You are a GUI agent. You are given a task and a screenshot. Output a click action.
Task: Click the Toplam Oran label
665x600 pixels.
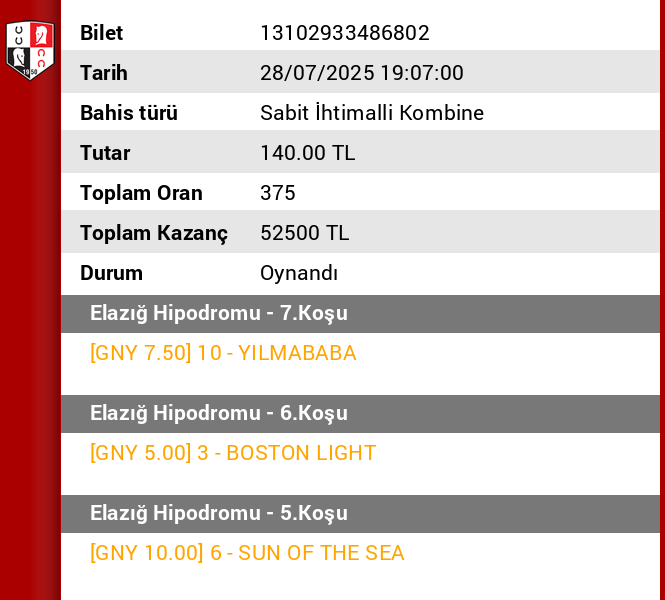(141, 193)
